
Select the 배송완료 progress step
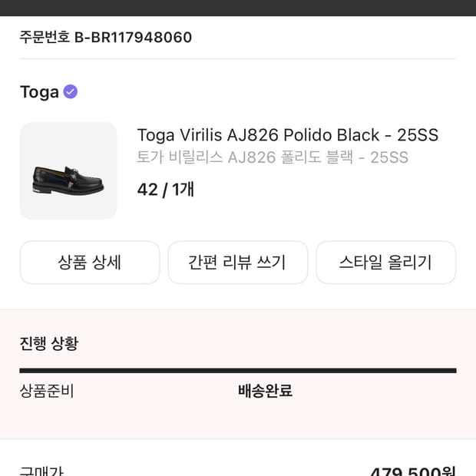pos(265,391)
